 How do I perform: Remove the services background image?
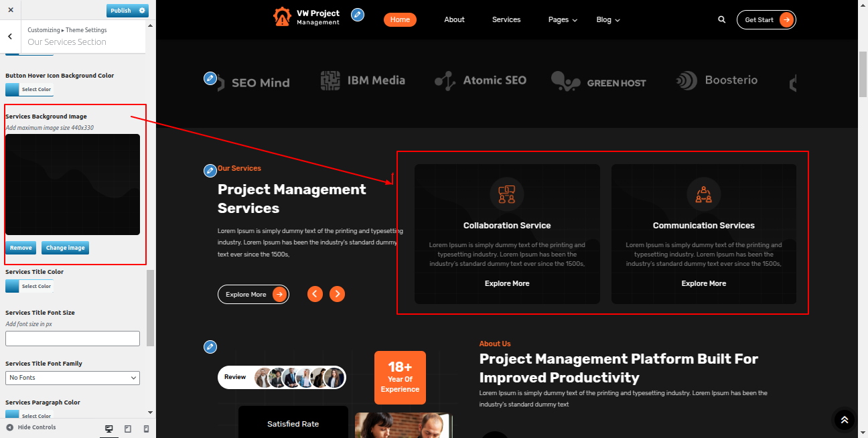(21, 248)
